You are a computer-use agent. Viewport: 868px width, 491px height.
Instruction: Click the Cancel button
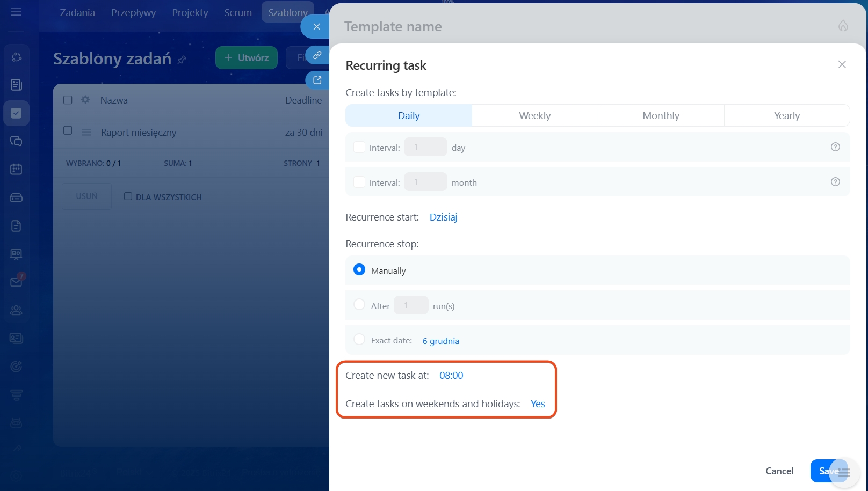(x=779, y=471)
